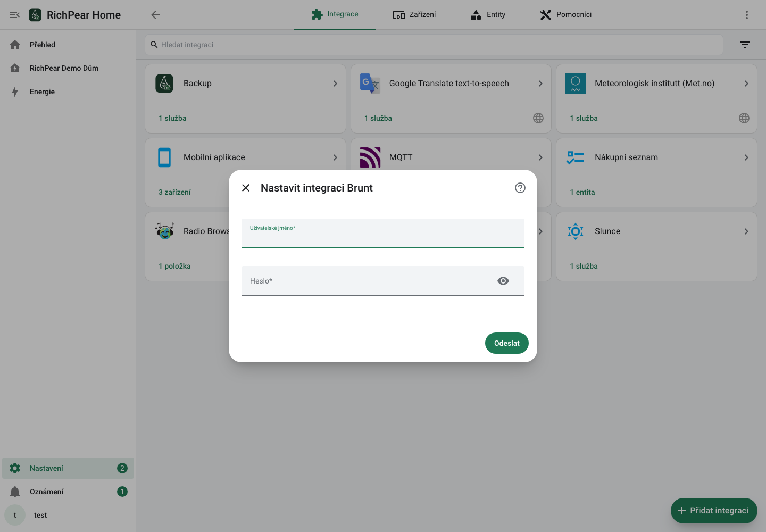Click the Met.no weather logo icon
The image size is (766, 532).
(576, 84)
